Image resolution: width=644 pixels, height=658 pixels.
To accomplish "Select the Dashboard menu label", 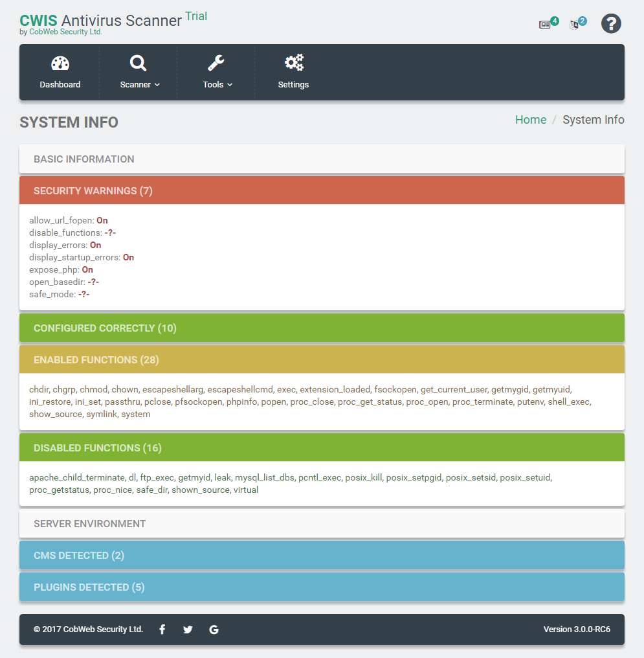I will click(x=60, y=85).
